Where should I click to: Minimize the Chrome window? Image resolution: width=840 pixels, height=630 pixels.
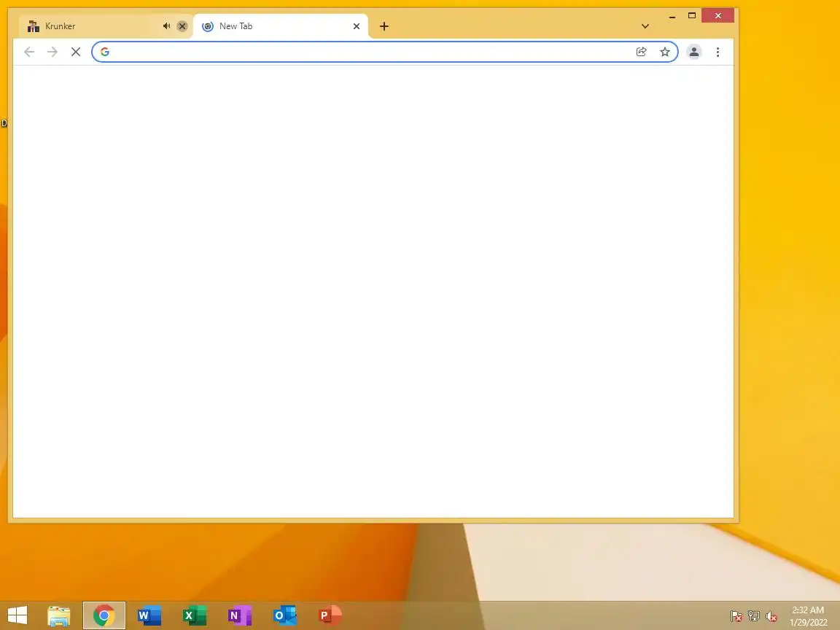tap(672, 16)
